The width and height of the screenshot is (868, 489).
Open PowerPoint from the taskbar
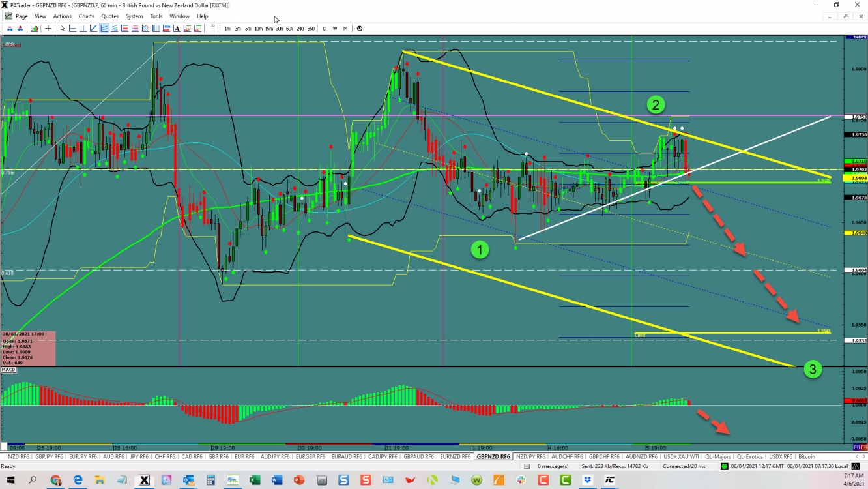pos(300,481)
